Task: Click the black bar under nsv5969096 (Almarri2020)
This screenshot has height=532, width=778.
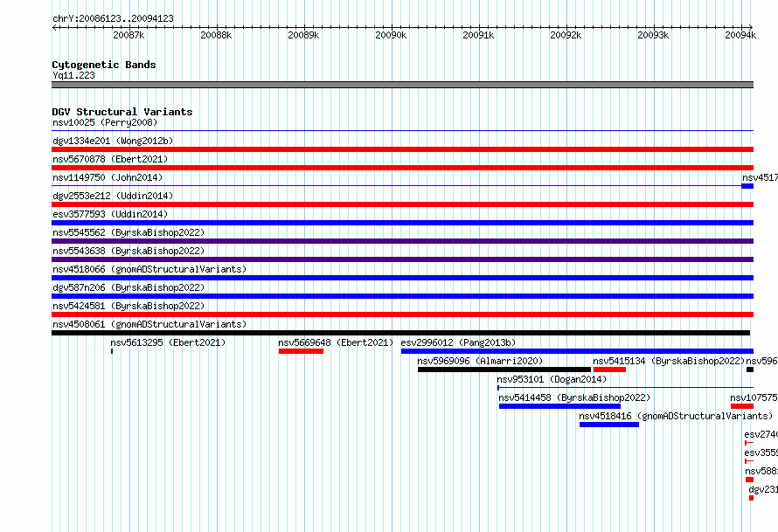Action: [504, 370]
